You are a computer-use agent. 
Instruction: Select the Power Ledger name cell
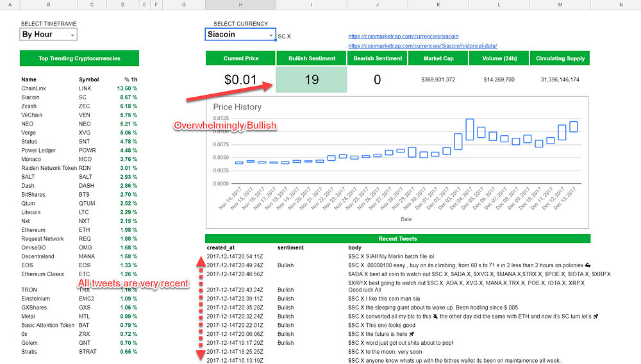38,151
